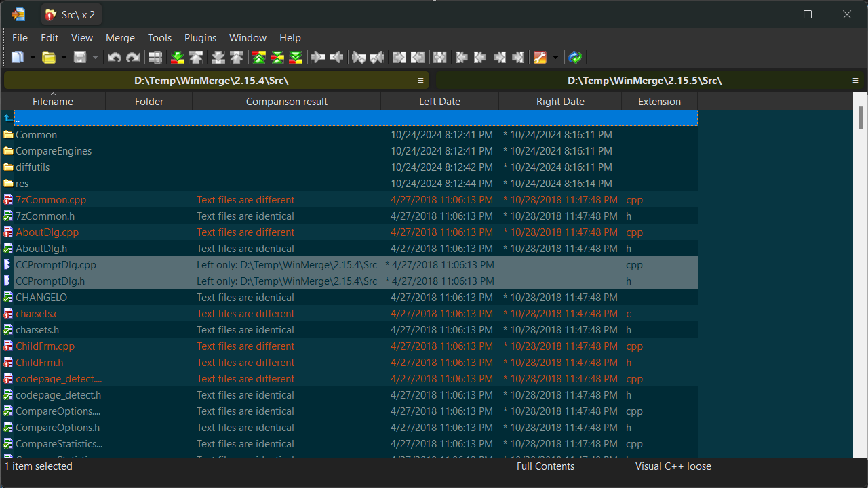Select the res folder row
The image size is (868, 488).
click(x=349, y=184)
